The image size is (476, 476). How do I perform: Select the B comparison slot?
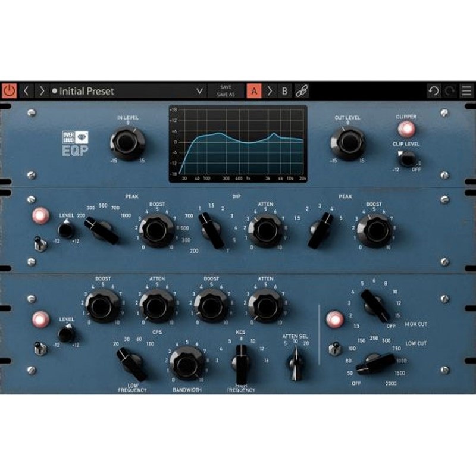click(285, 91)
